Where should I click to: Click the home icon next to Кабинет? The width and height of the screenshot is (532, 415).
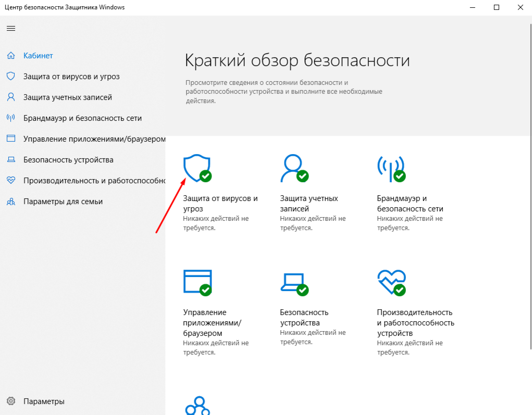(x=11, y=55)
